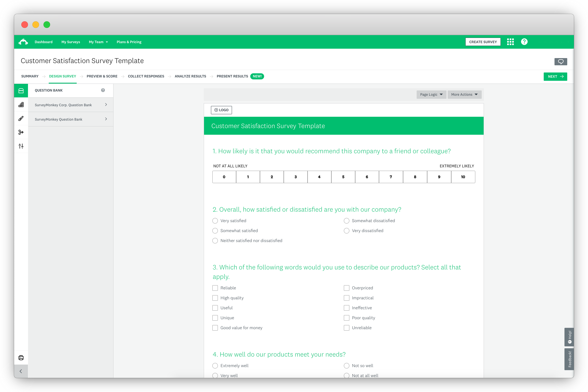Open the Logic branching panel
The height and width of the screenshot is (392, 588).
pyautogui.click(x=21, y=132)
